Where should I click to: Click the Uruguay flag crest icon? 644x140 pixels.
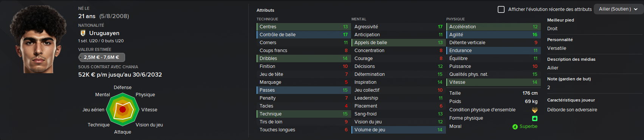coord(83,33)
